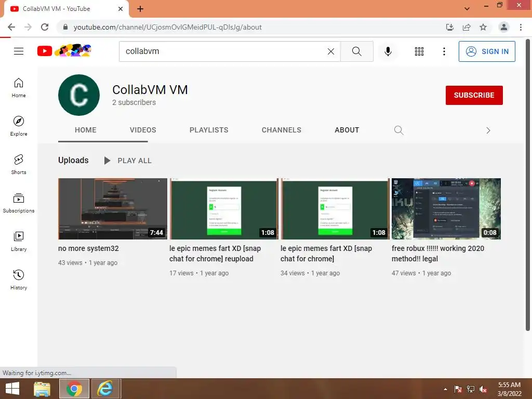Install app icon in address bar

450,27
